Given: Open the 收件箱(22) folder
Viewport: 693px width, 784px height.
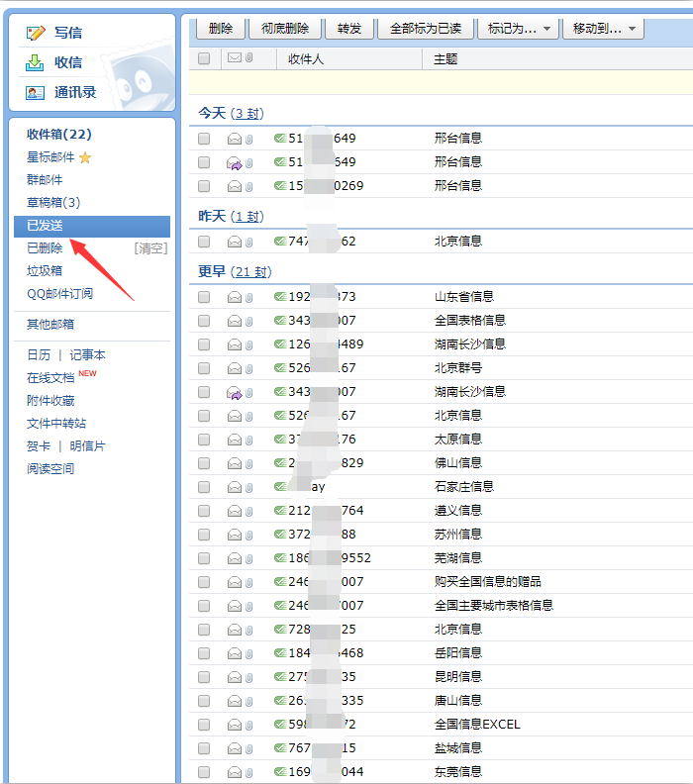Looking at the screenshot, I should tap(58, 134).
